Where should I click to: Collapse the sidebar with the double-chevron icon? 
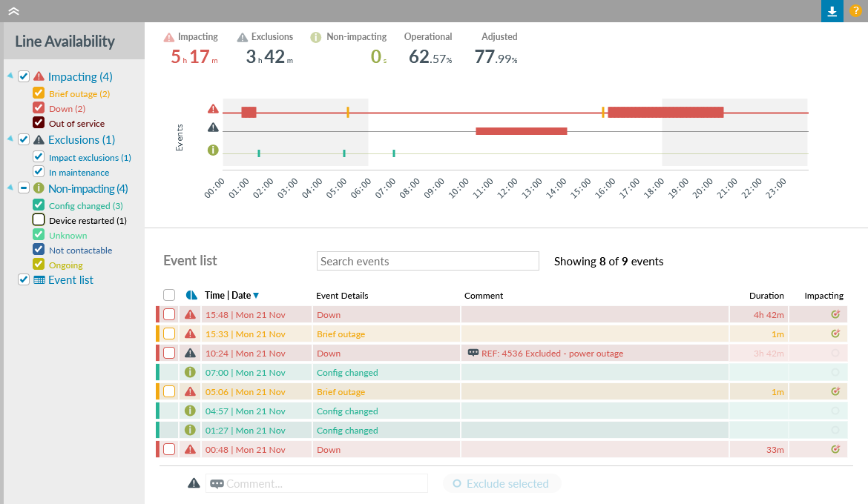point(13,11)
